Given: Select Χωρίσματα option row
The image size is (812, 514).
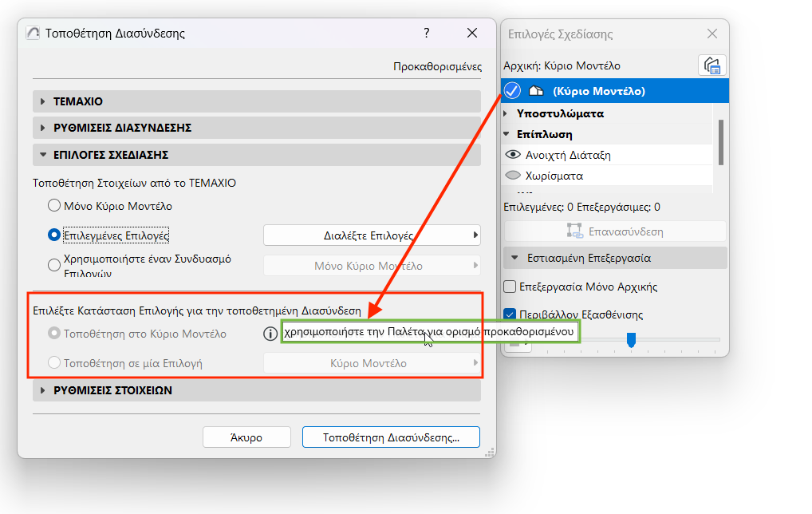Looking at the screenshot, I should coord(607,175).
